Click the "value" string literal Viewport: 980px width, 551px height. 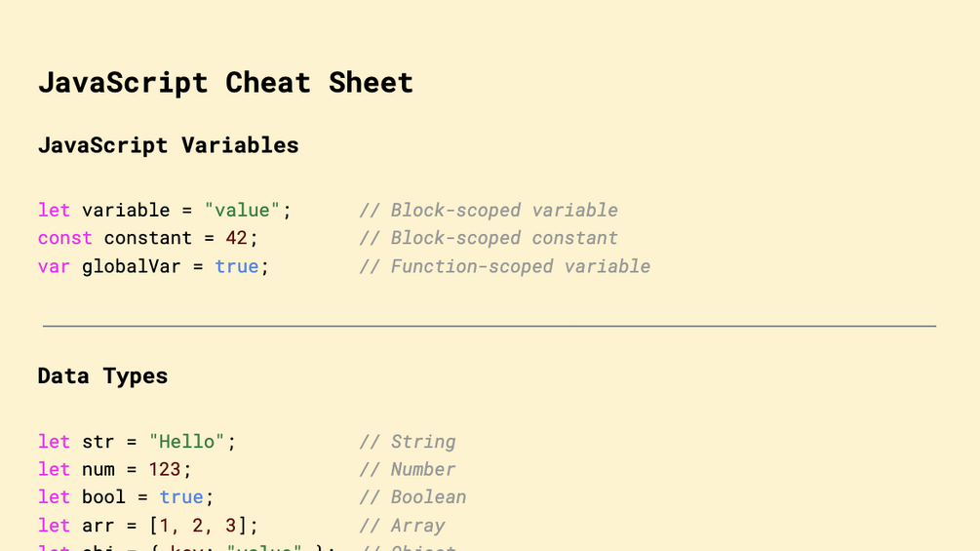[x=243, y=211]
